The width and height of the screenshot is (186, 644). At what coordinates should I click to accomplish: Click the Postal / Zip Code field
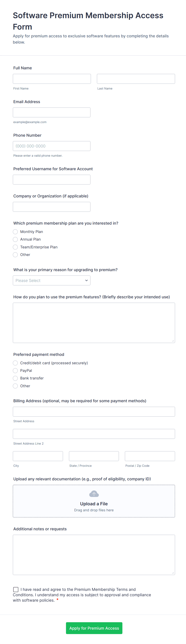coord(150,456)
